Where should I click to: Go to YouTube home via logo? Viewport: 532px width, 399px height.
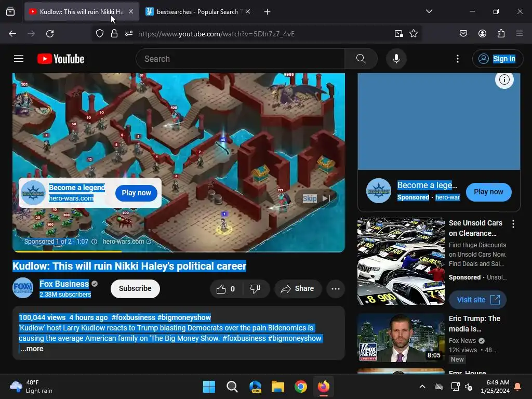61,59
